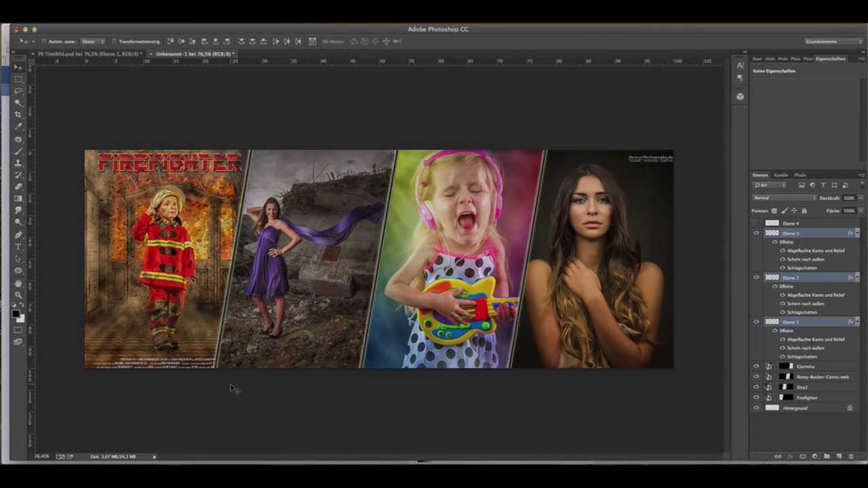Image resolution: width=868 pixels, height=488 pixels.
Task: Click background color swatch in toolbox
Action: 21,318
